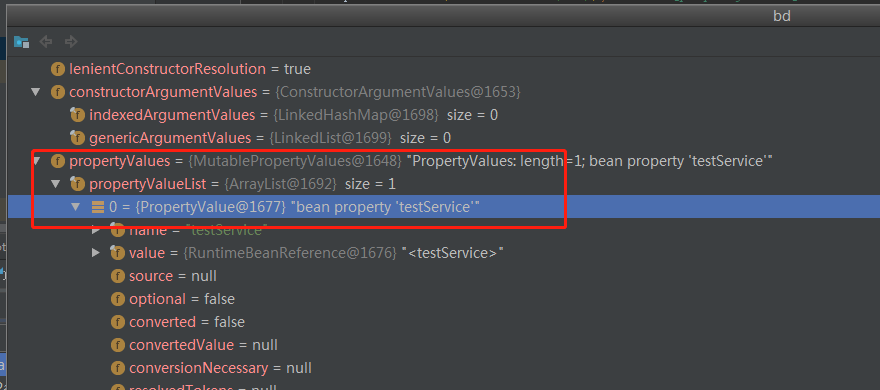
Task: Click field icon beside indexedArgumentValues
Action: [77, 115]
